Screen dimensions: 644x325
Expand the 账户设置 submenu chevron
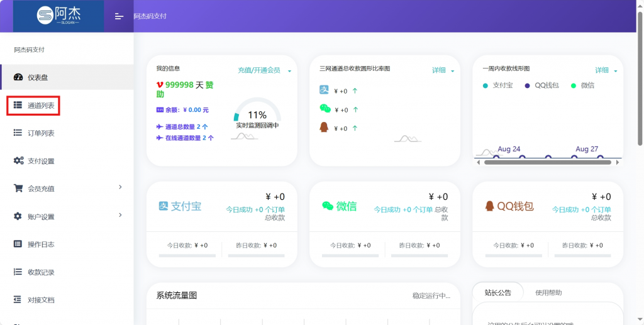(x=120, y=215)
